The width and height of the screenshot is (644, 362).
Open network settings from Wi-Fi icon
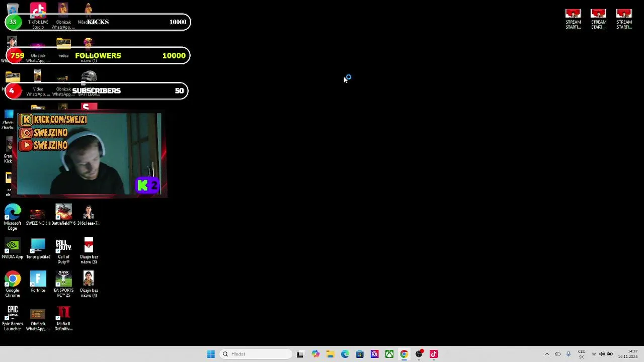[594, 354]
